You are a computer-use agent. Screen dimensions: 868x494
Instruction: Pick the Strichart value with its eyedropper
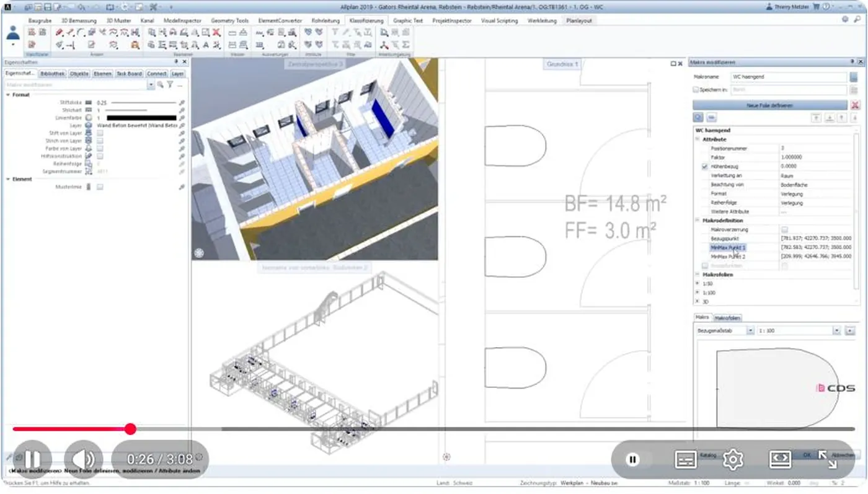(x=182, y=110)
